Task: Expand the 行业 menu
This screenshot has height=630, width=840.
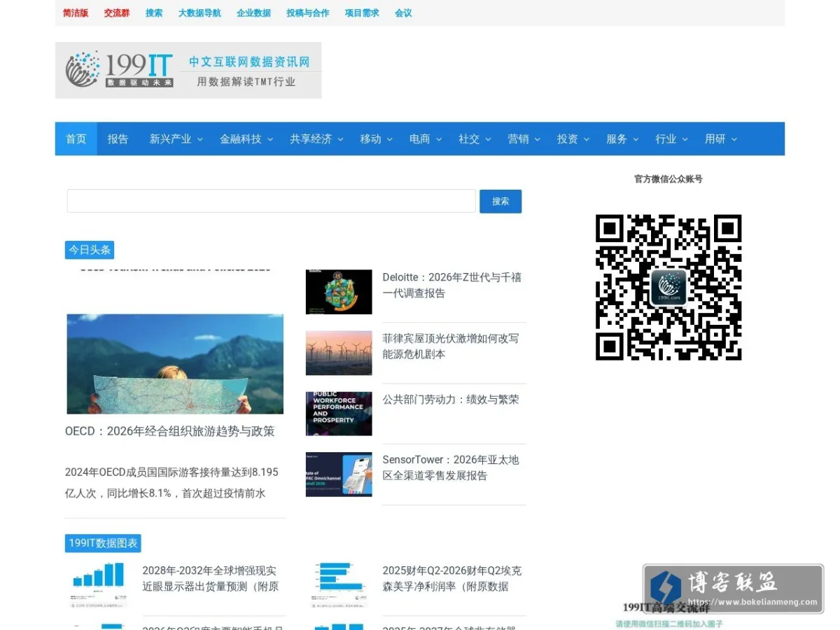Action: coord(671,139)
